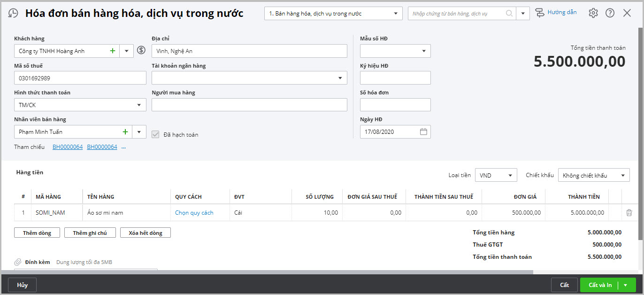Expand the Hình thức thanh toán dropdown

pyautogui.click(x=139, y=105)
